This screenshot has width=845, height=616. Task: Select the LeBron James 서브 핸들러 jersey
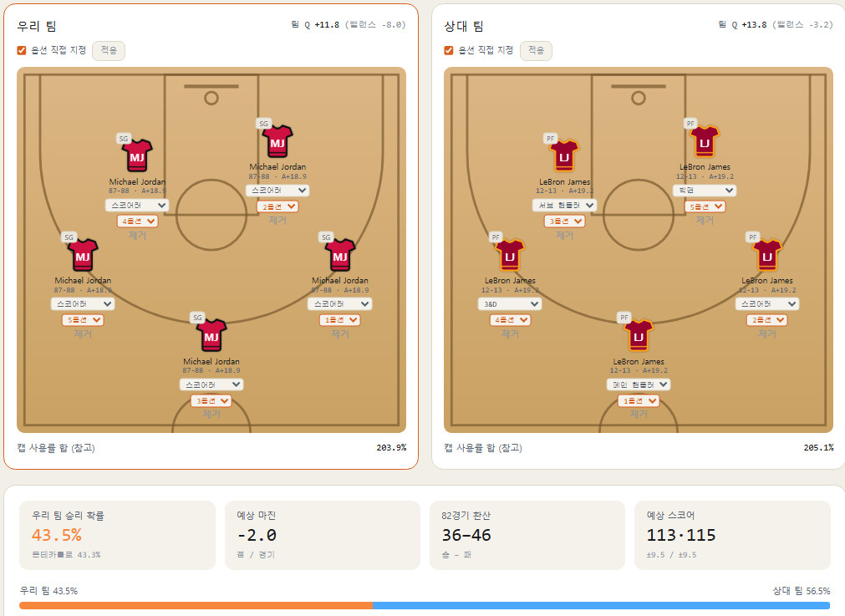[564, 156]
